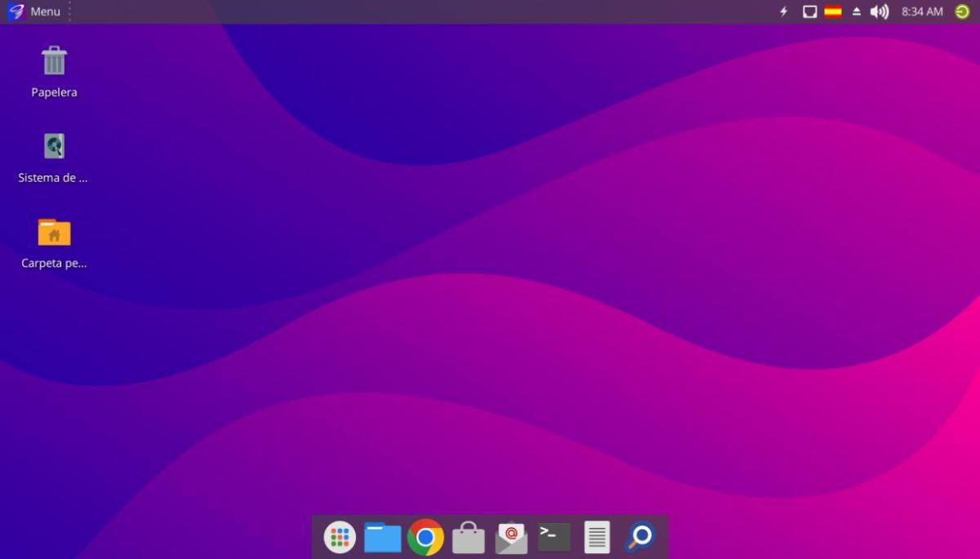This screenshot has width=980, height=559.
Task: Launch the text editor document icon
Action: [597, 537]
